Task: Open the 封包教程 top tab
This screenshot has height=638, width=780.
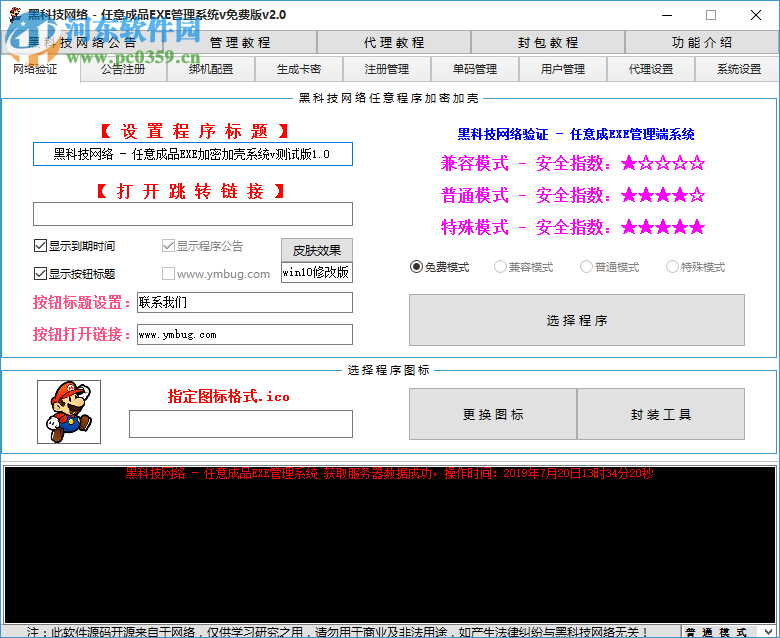Action: coord(548,42)
